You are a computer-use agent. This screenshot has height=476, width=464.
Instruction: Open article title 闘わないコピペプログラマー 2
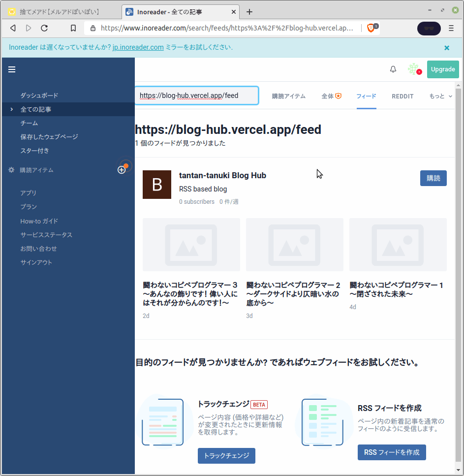[x=293, y=294]
